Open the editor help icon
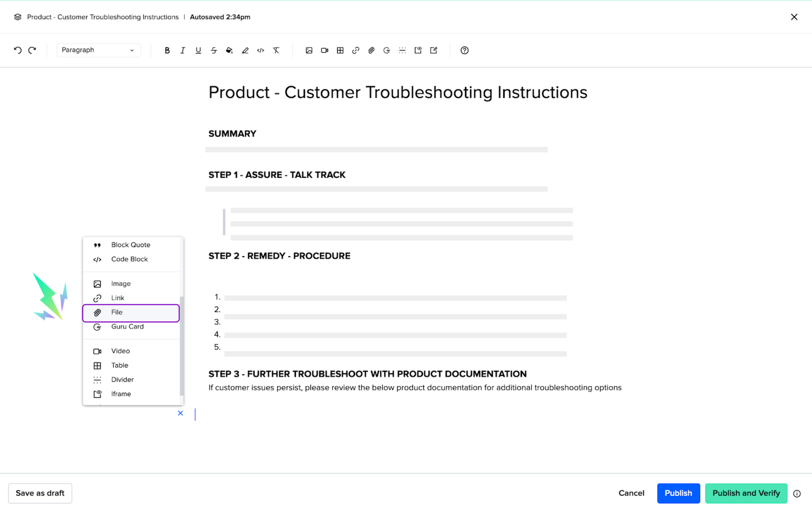Image resolution: width=812 pixels, height=512 pixels. 464,50
